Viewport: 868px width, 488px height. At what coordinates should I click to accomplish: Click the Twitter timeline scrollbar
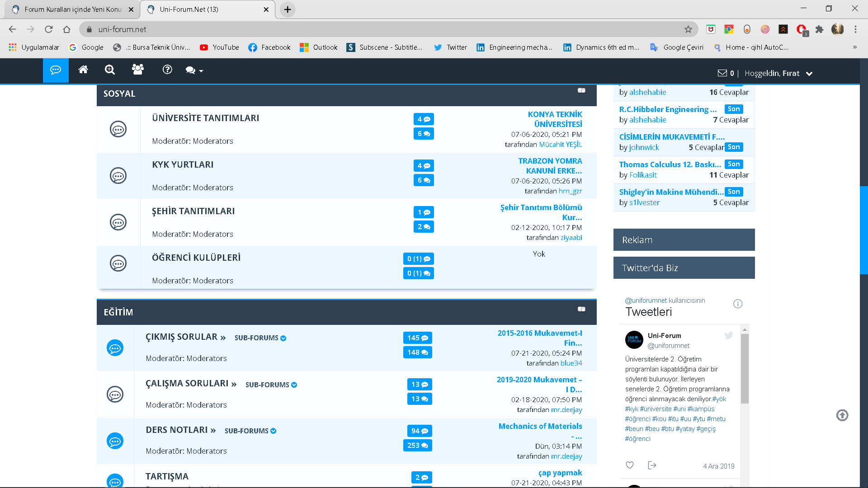[x=745, y=368]
